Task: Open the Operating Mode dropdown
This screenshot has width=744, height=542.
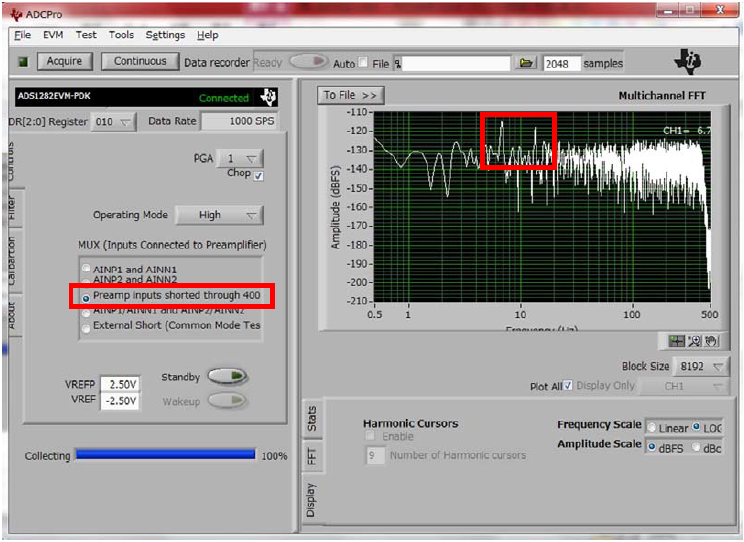Action: [x=219, y=215]
